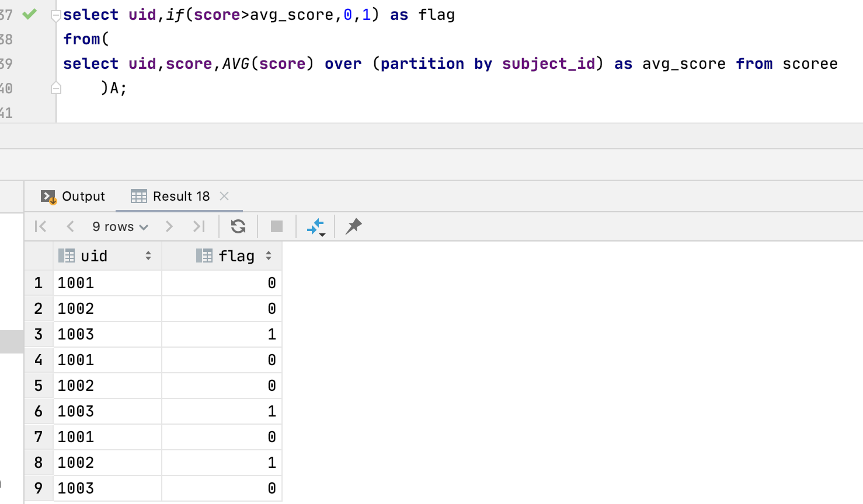
Task: Collapse the code fold at line 37
Action: [55, 16]
